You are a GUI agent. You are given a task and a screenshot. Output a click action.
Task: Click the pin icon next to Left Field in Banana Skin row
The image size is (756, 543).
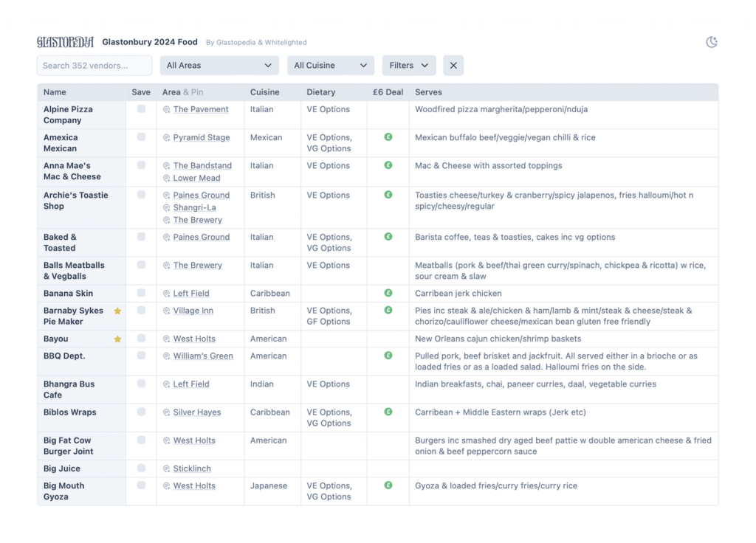(x=166, y=294)
